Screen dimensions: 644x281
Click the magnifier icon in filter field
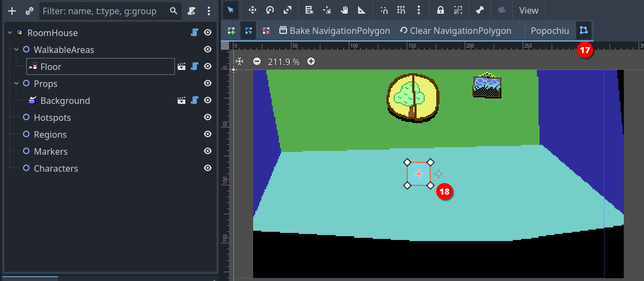click(174, 11)
